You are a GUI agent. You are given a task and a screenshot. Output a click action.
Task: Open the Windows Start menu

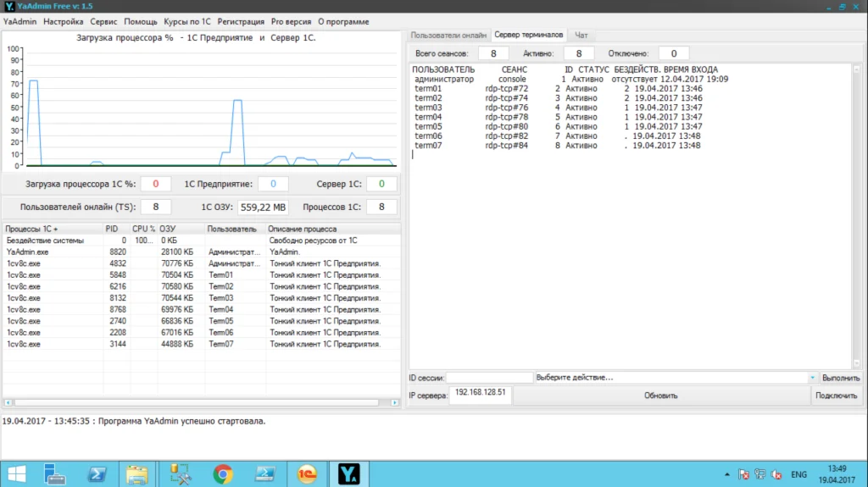[x=17, y=474]
